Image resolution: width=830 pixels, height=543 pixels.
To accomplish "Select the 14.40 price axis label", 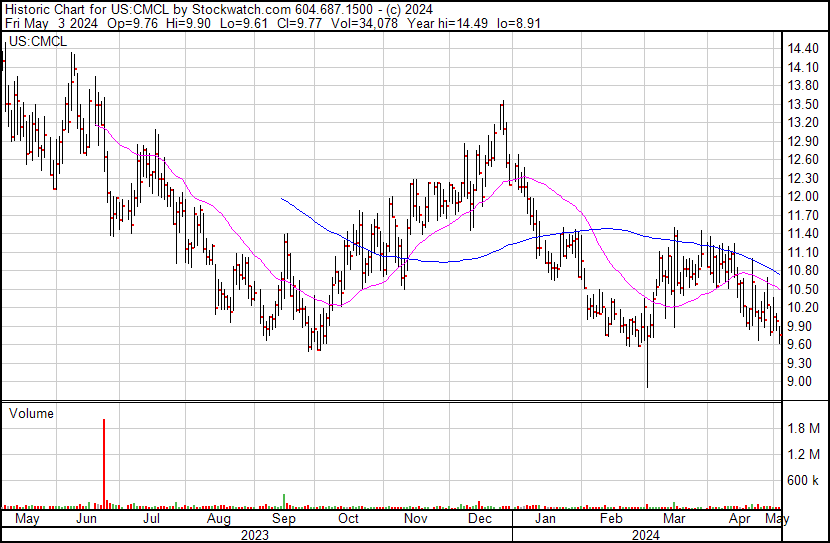I will [803, 49].
